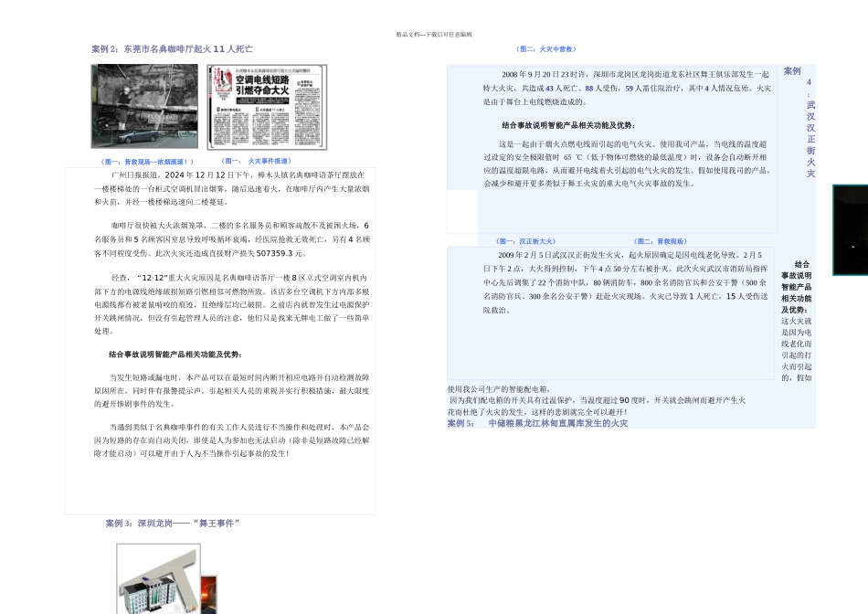This screenshot has height=614, width=868.
Task: Click caption 图一： 火灾事件报道
Action: 256,161
